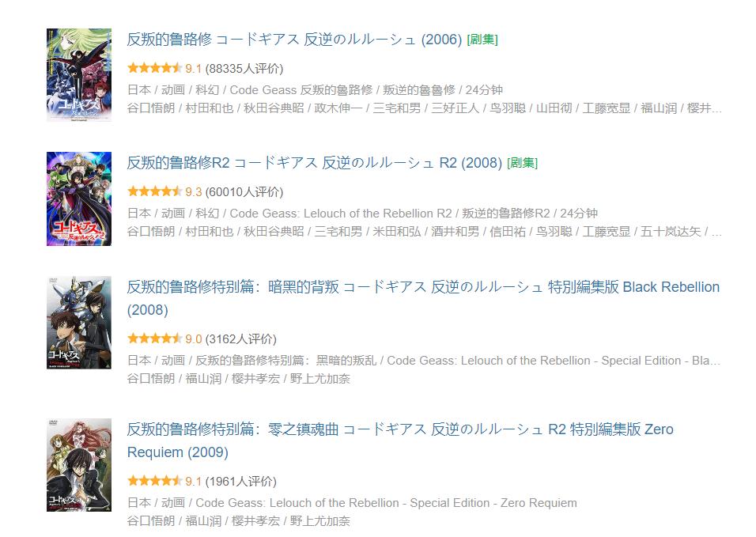Click the staff names line under Zero Requiem
This screenshot has width=756, height=537.
(238, 520)
